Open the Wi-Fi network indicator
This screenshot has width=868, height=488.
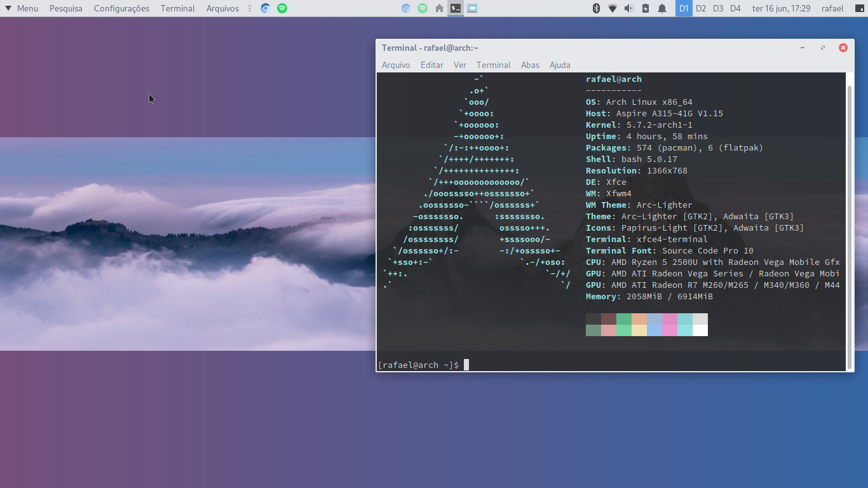point(613,8)
